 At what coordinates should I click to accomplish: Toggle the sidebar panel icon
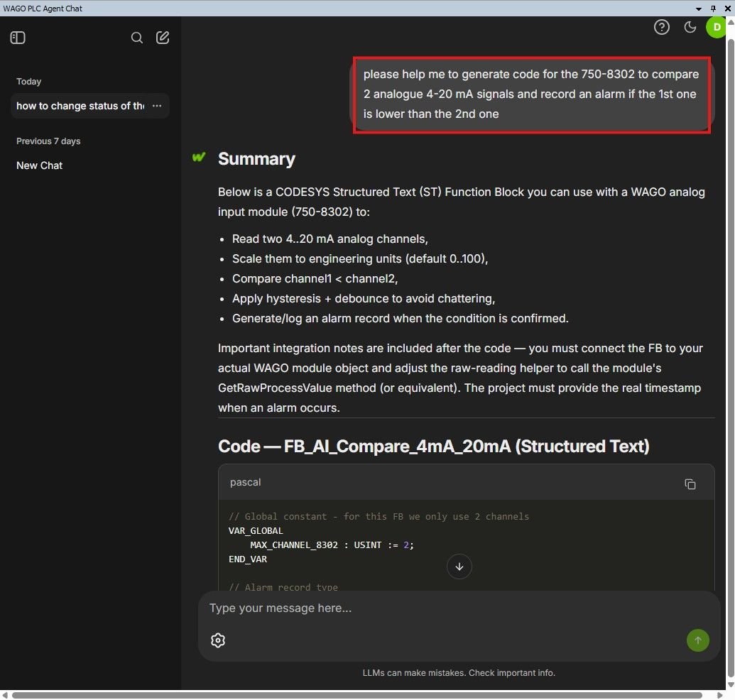[18, 38]
